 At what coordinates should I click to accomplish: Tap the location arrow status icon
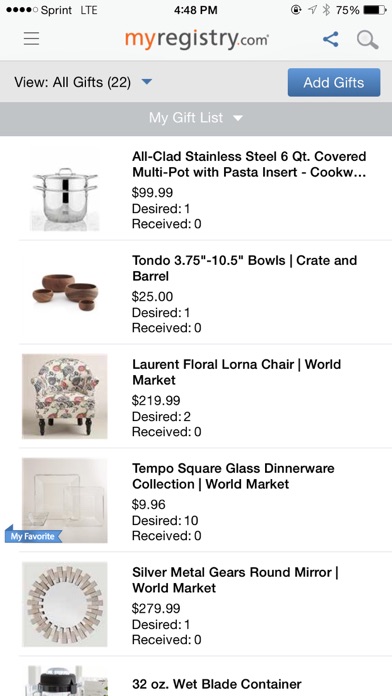coord(312,10)
